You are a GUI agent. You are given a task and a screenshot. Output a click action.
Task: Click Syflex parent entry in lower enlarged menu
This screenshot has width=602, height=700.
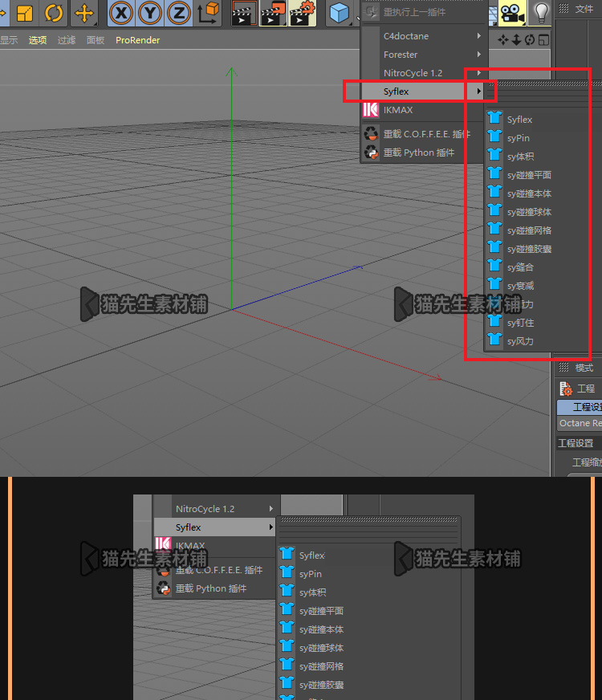[x=214, y=527]
